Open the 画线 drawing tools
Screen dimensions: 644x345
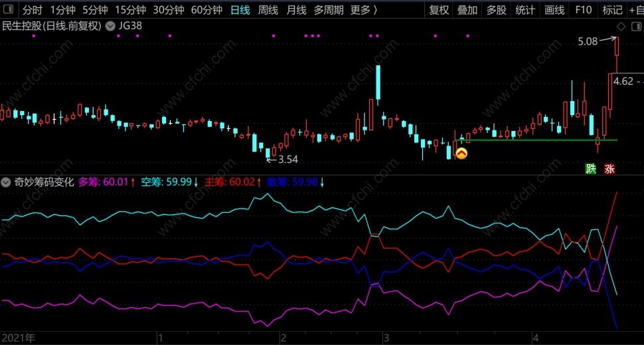tap(554, 10)
